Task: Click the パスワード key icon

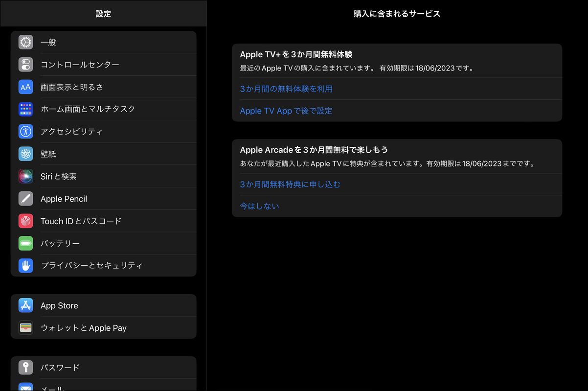Action: (25, 368)
